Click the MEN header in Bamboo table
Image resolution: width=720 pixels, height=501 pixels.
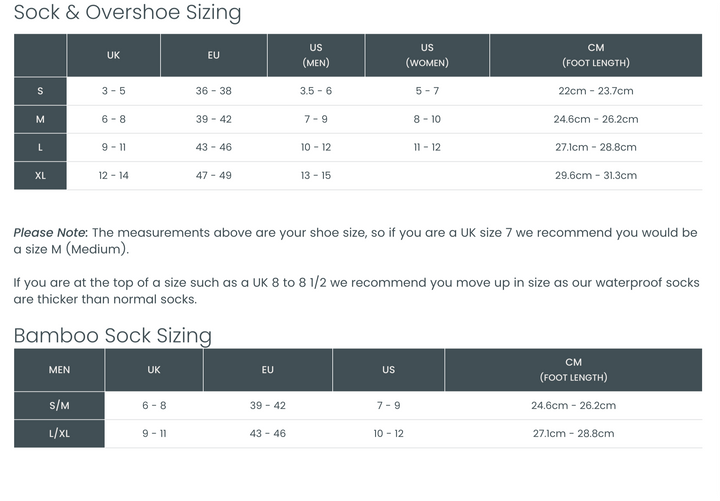[59, 370]
